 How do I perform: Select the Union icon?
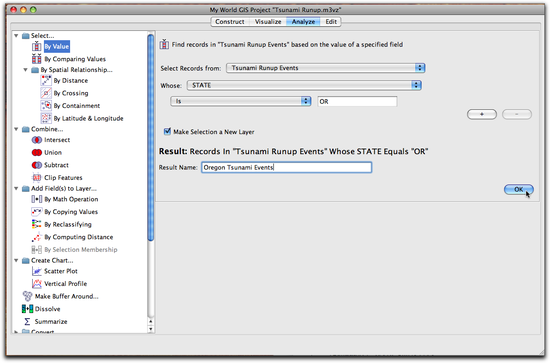[x=36, y=153]
